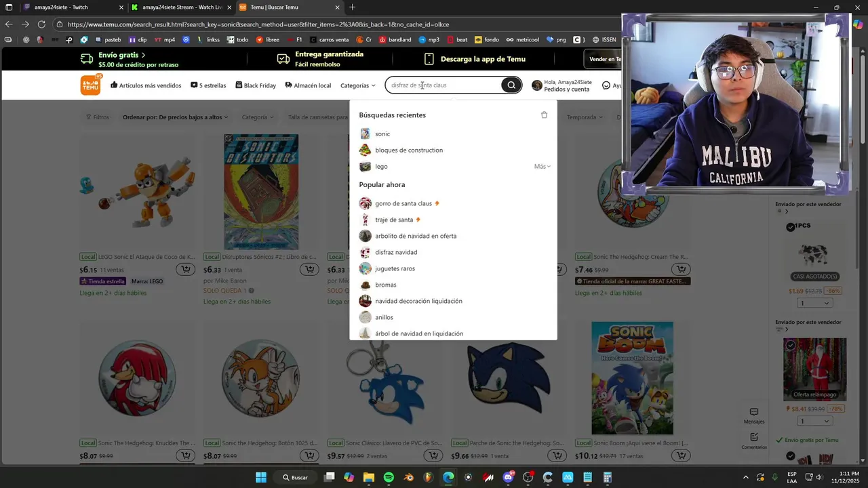This screenshot has height=488, width=868.
Task: Show hidden system tray icons
Action: click(745, 477)
